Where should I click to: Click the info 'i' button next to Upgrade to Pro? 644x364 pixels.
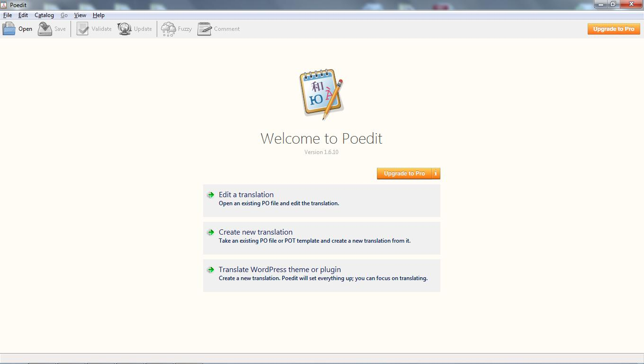click(436, 173)
